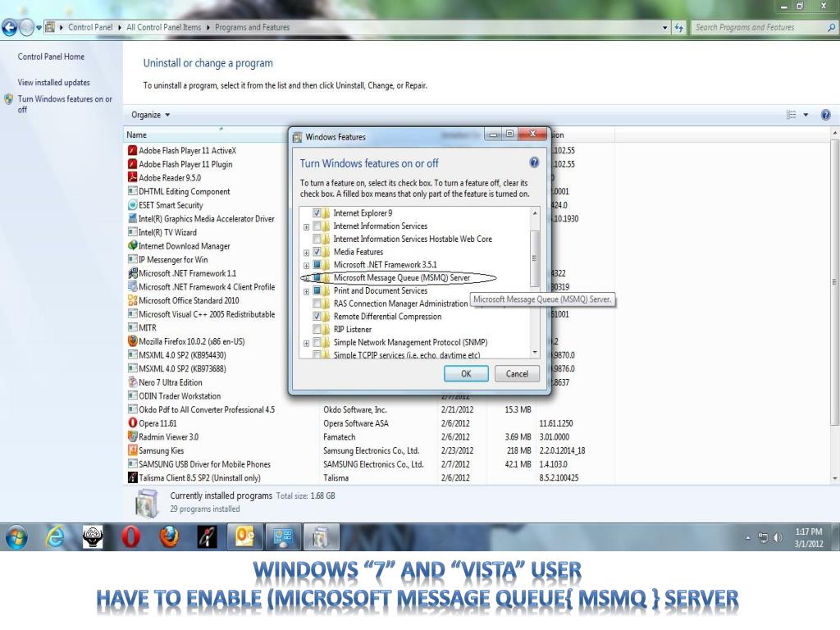The height and width of the screenshot is (630, 840).
Task: Expand Internet Information Services tree node
Action: (307, 226)
